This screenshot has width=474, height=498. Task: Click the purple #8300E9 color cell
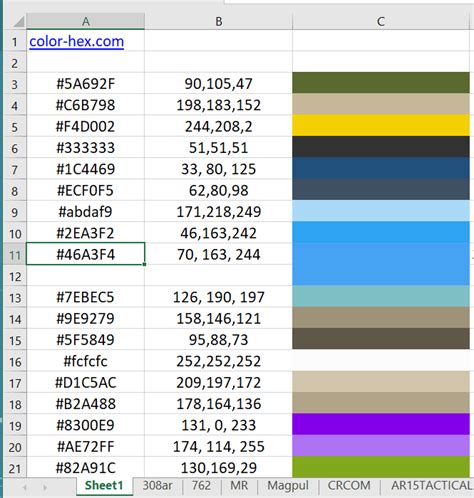[381, 424]
